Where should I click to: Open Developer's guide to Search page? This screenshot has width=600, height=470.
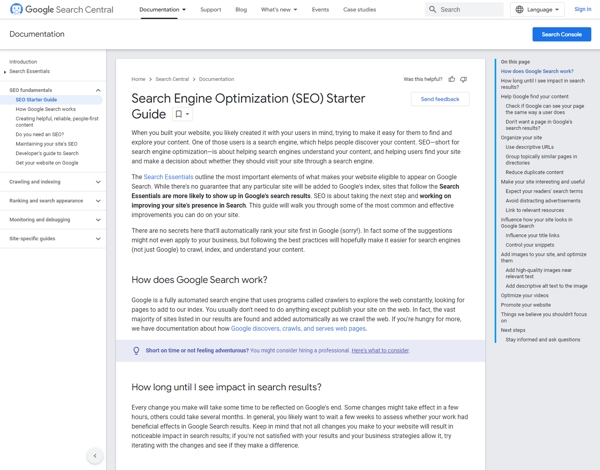point(47,153)
